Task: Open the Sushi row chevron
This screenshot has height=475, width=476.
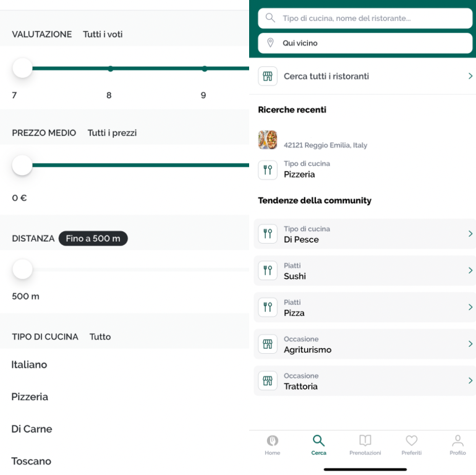Action: [470, 270]
